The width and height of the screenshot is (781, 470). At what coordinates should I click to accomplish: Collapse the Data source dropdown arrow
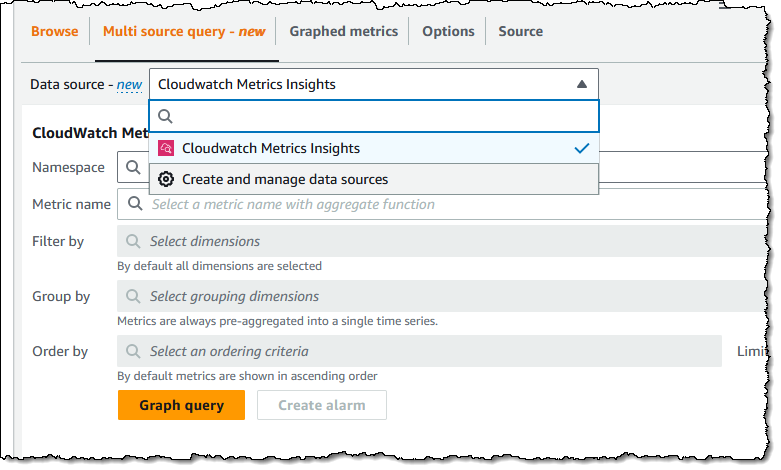pos(582,84)
